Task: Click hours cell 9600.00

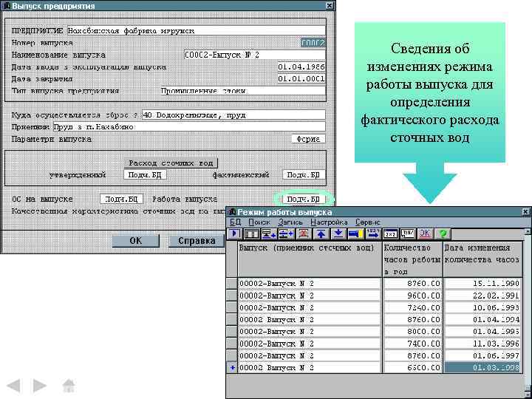Action: [412, 296]
